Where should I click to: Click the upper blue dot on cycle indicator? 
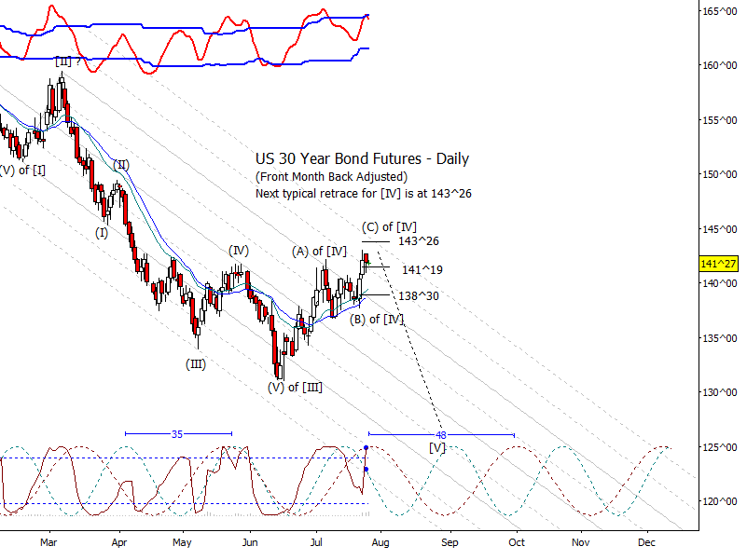(366, 448)
